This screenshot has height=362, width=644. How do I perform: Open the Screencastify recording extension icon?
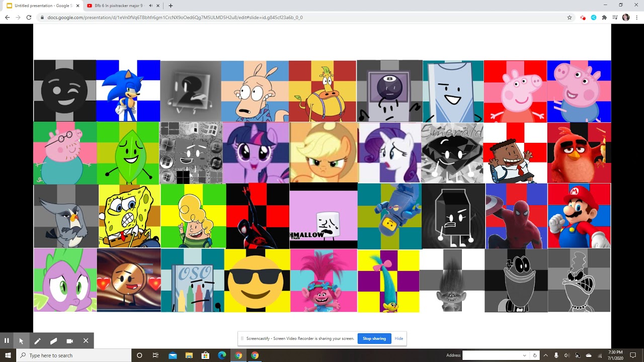point(583,17)
